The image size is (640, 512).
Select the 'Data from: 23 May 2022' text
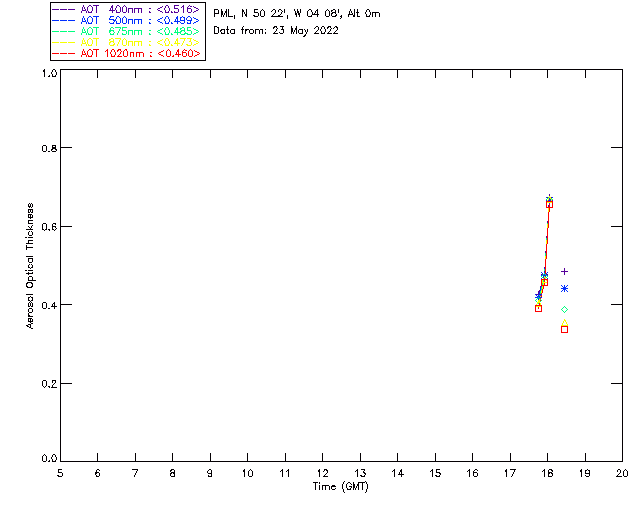276,31
